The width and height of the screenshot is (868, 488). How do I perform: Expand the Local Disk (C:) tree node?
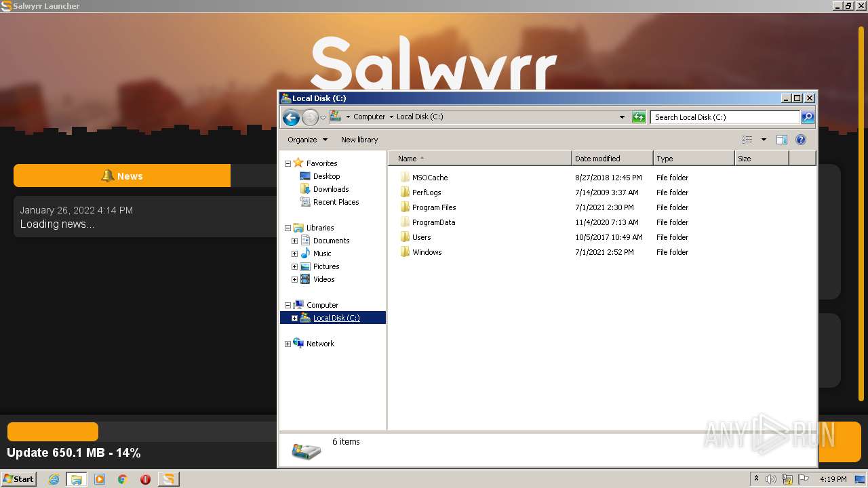(294, 318)
